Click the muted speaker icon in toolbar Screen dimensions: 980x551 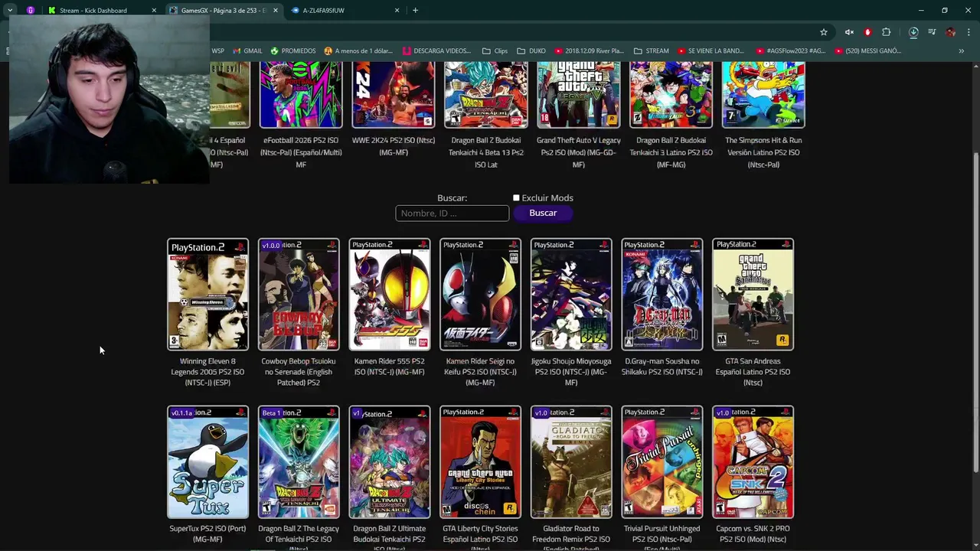849,32
